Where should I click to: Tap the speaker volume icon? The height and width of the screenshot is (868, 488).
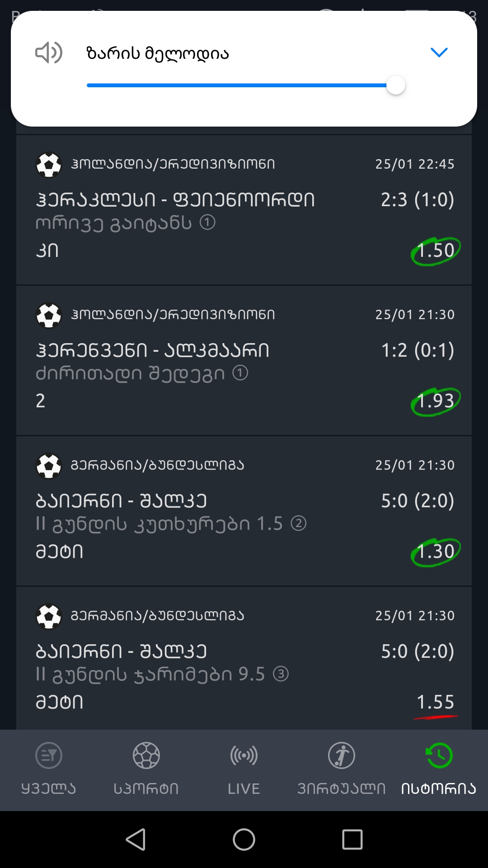tap(49, 53)
